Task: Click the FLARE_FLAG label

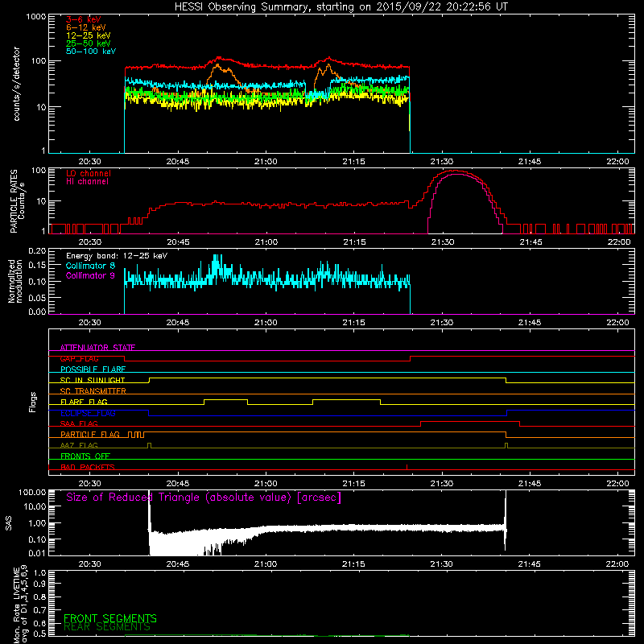Action: click(84, 402)
